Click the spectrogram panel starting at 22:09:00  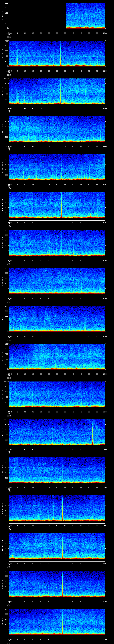pos(57,16)
